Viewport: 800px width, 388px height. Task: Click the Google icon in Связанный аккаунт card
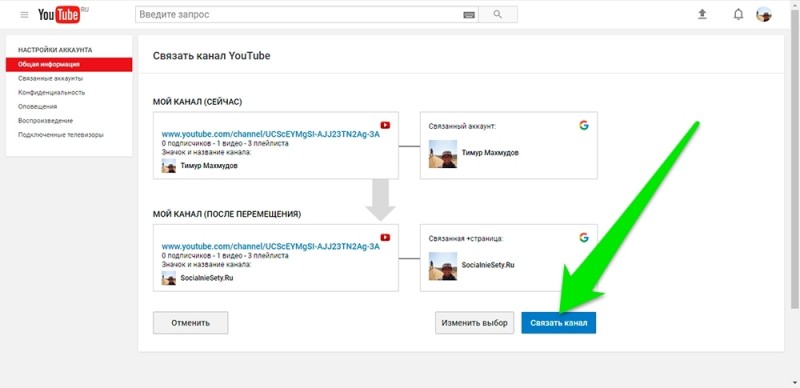pyautogui.click(x=584, y=125)
